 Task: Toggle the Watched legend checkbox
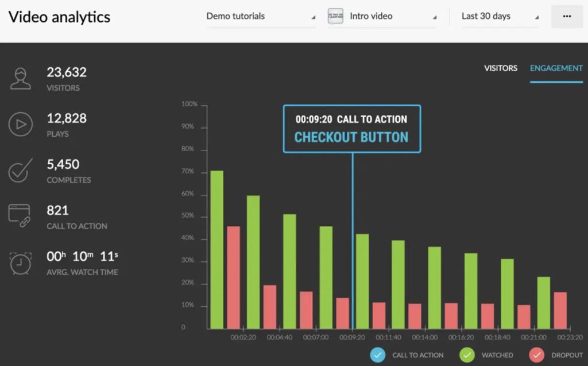(x=467, y=355)
